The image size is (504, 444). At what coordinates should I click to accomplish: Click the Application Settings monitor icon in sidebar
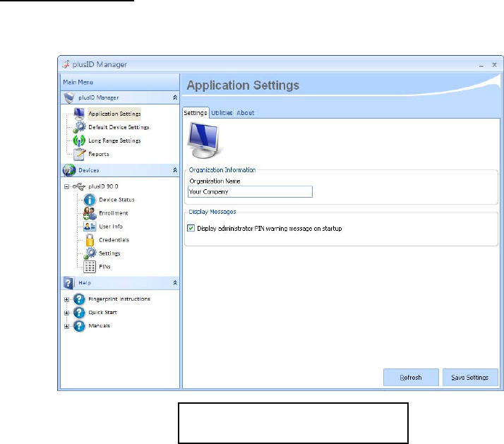(x=79, y=114)
